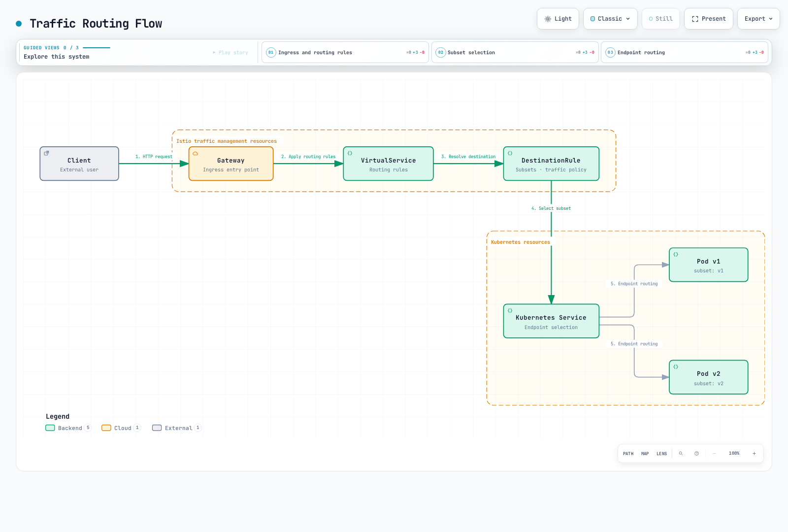Click the '3. Resolve destination' edge label
This screenshot has width=788, height=532.
point(468,157)
